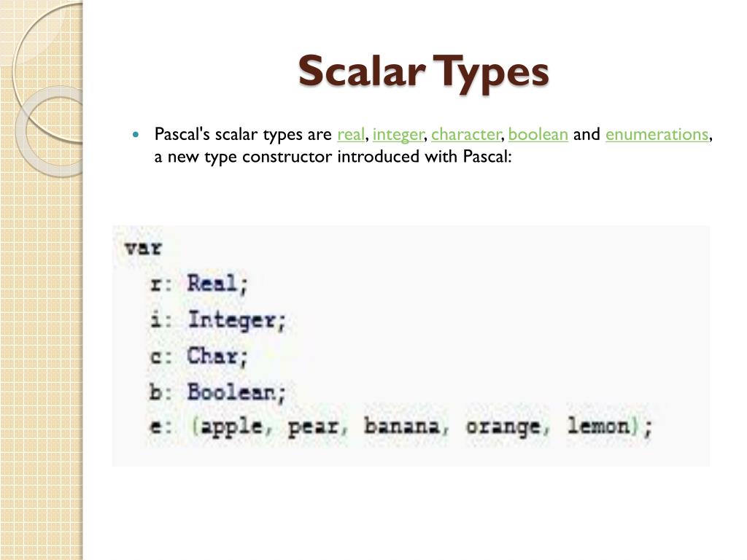The image size is (747, 560).
Task: Click 'orange' in the enumeration line
Action: (x=503, y=427)
